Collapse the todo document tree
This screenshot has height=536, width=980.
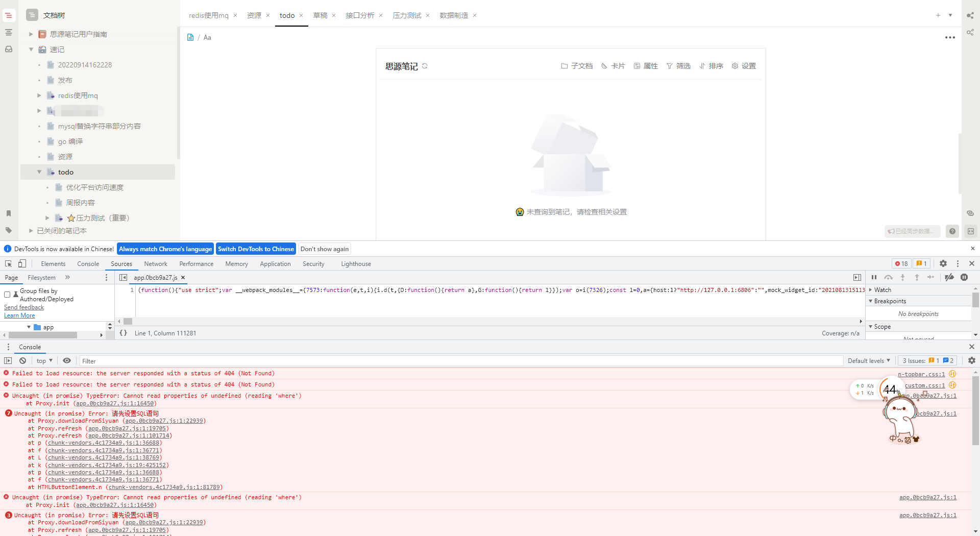click(x=39, y=172)
